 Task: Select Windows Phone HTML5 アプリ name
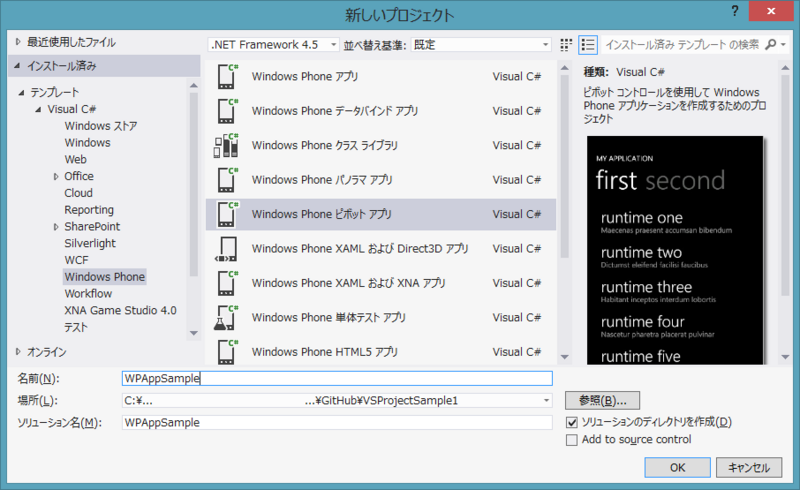pos(324,352)
